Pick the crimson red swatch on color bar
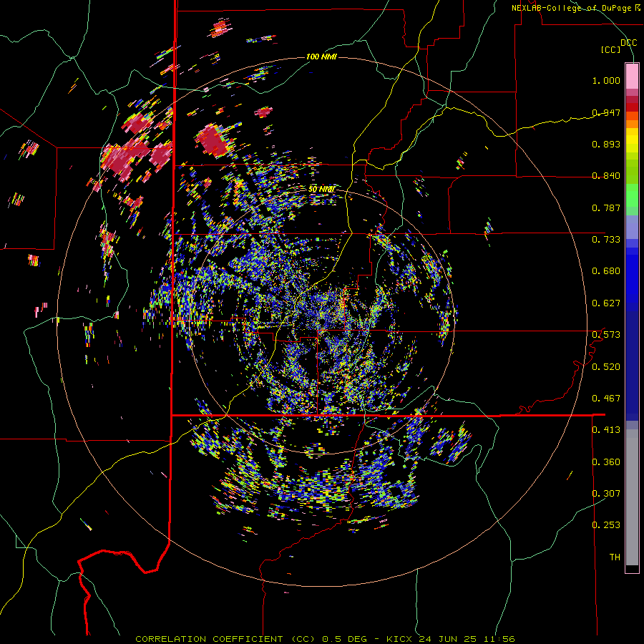 click(632, 99)
